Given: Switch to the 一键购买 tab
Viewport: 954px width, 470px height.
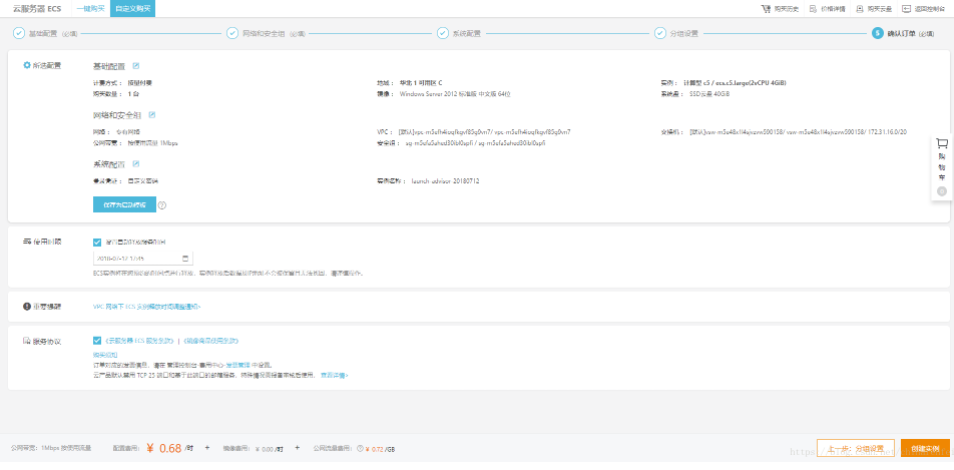Looking at the screenshot, I should click(x=91, y=9).
